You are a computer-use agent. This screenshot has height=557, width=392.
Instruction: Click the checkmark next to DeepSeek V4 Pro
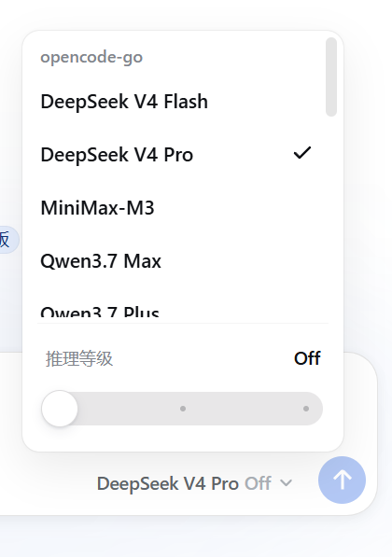point(302,153)
